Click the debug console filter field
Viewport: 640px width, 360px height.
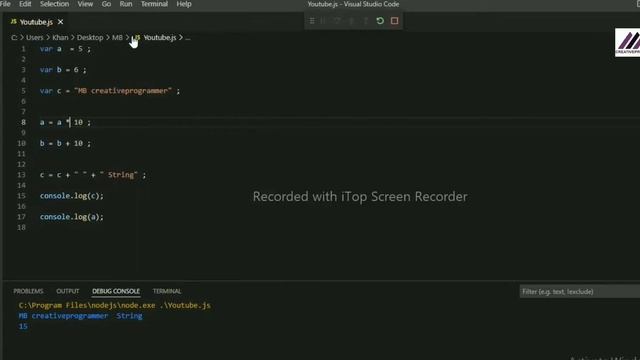(580, 291)
